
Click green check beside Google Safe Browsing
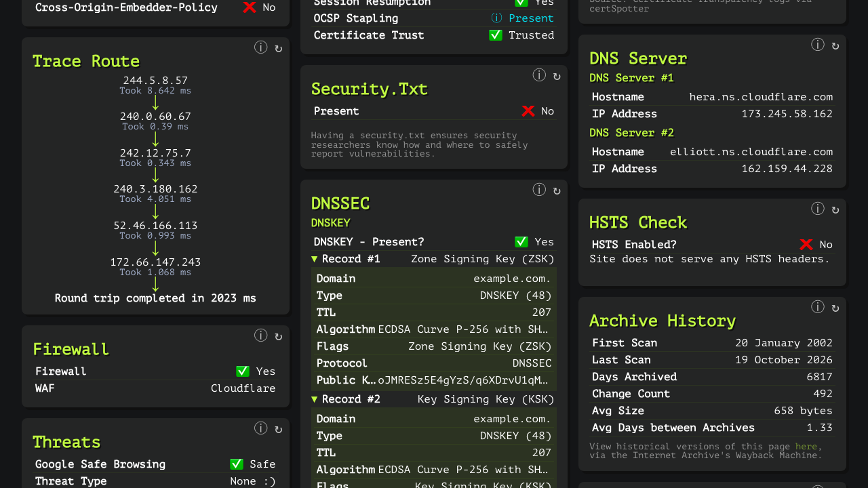(237, 464)
